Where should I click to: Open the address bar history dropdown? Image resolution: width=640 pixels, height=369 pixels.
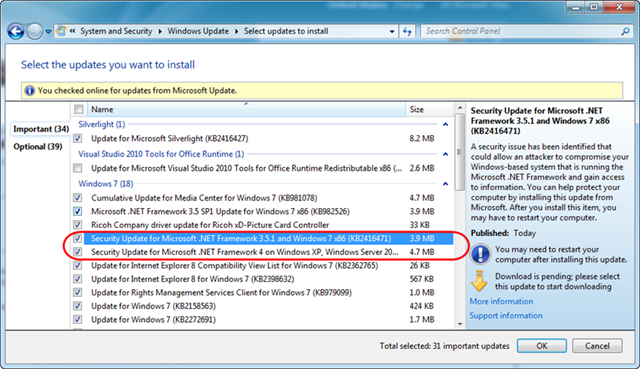[392, 31]
